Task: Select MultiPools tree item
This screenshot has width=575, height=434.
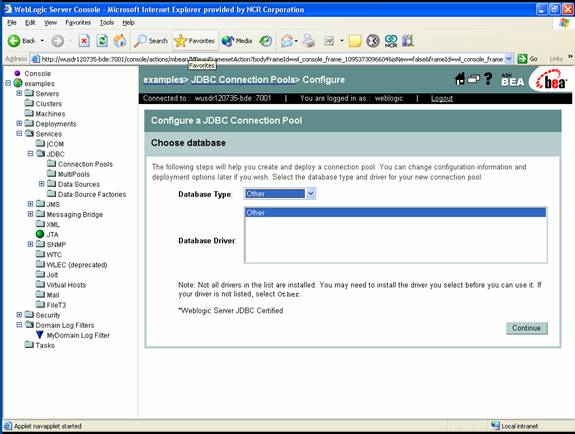Action: [x=73, y=174]
